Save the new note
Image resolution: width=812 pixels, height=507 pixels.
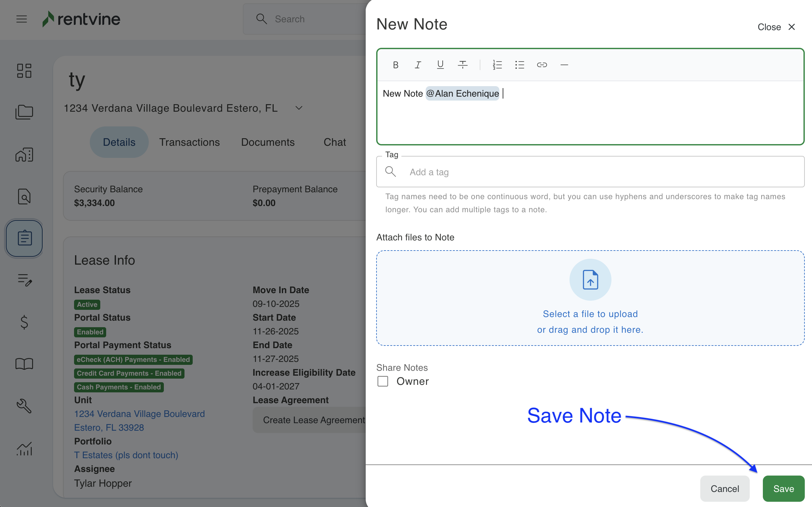point(783,489)
